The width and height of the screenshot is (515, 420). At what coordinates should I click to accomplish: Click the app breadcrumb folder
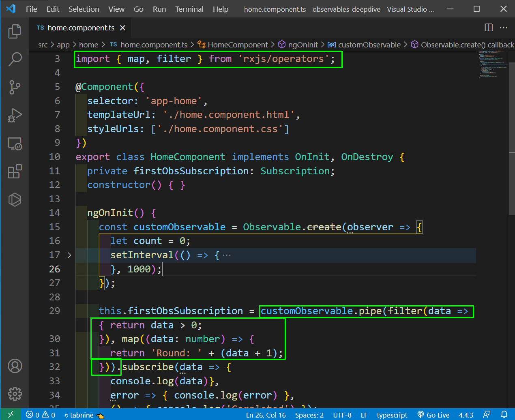click(x=63, y=45)
